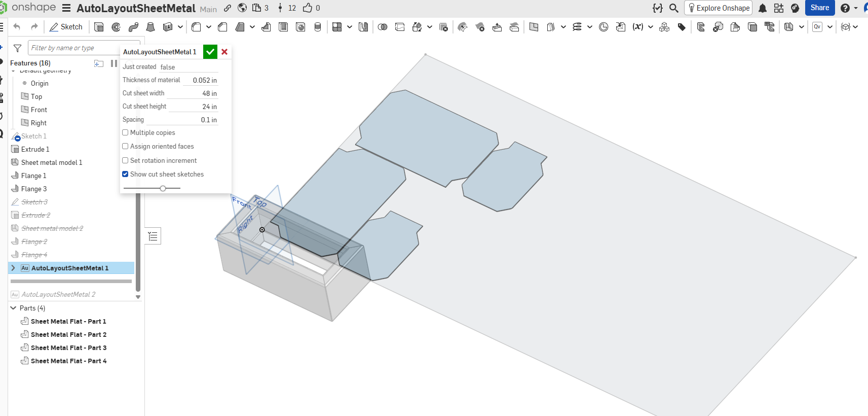The width and height of the screenshot is (868, 416).
Task: Open the sheet metal table toolbar icon
Action: point(770,27)
